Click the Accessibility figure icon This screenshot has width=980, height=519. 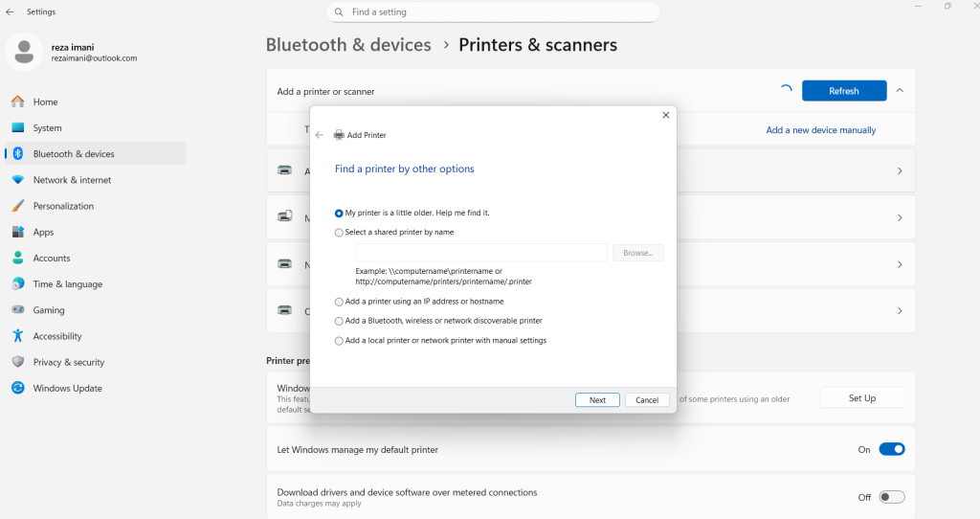(18, 336)
